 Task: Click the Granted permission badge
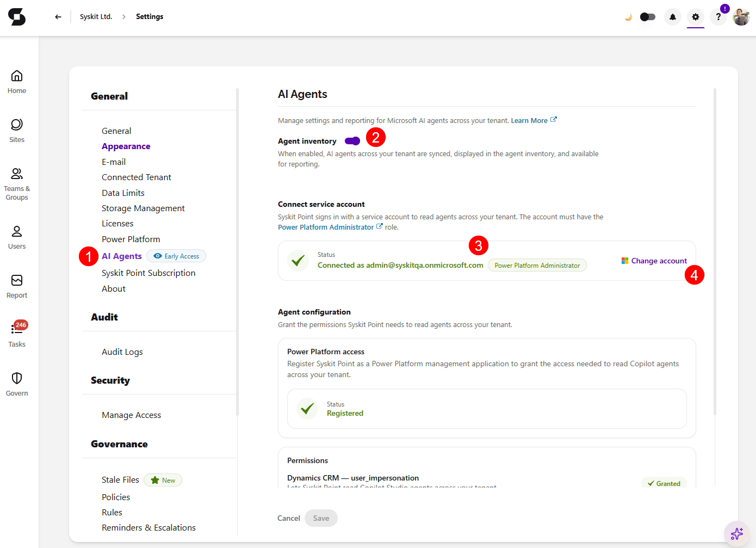[x=664, y=483]
